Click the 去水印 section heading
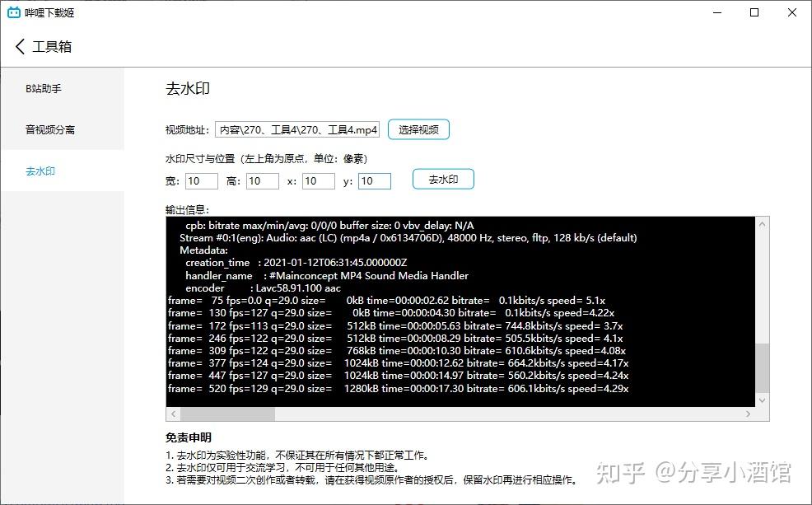812x505 pixels. click(x=188, y=89)
